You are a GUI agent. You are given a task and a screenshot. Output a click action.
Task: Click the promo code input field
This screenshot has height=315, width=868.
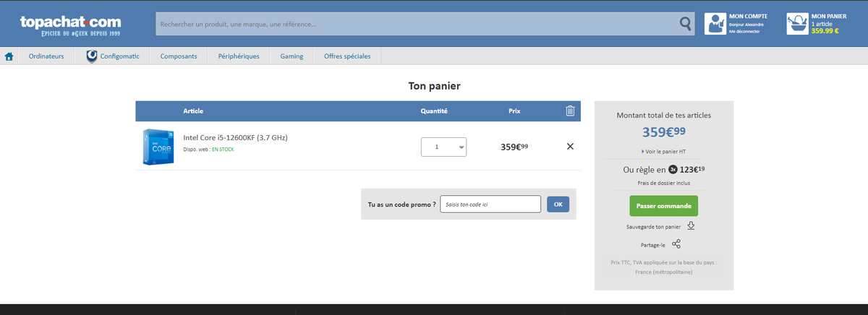(x=490, y=204)
